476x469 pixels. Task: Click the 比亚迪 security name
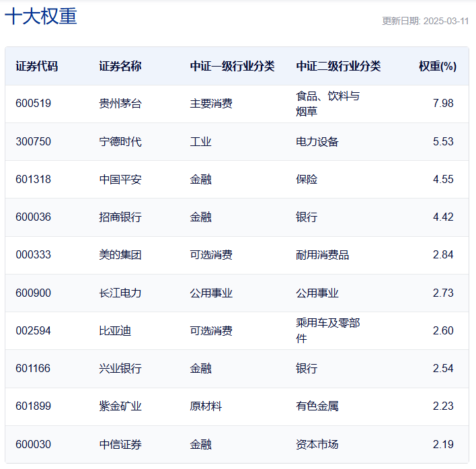click(x=115, y=330)
